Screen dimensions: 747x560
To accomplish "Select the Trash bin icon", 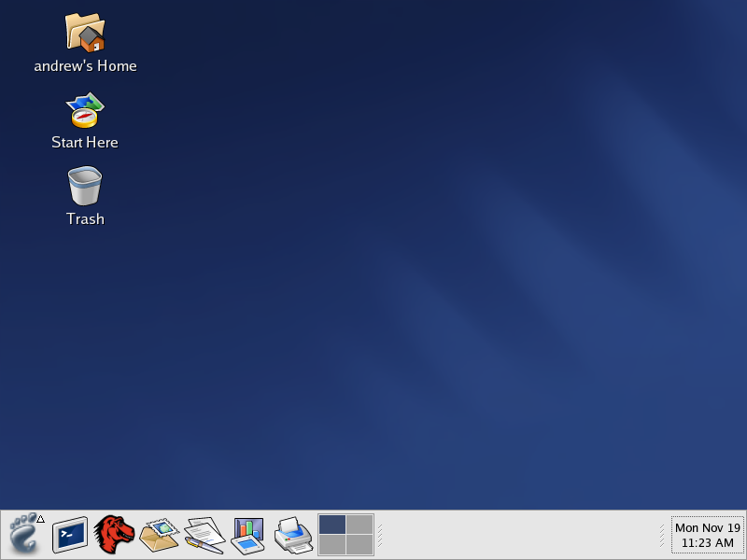I will click(85, 186).
